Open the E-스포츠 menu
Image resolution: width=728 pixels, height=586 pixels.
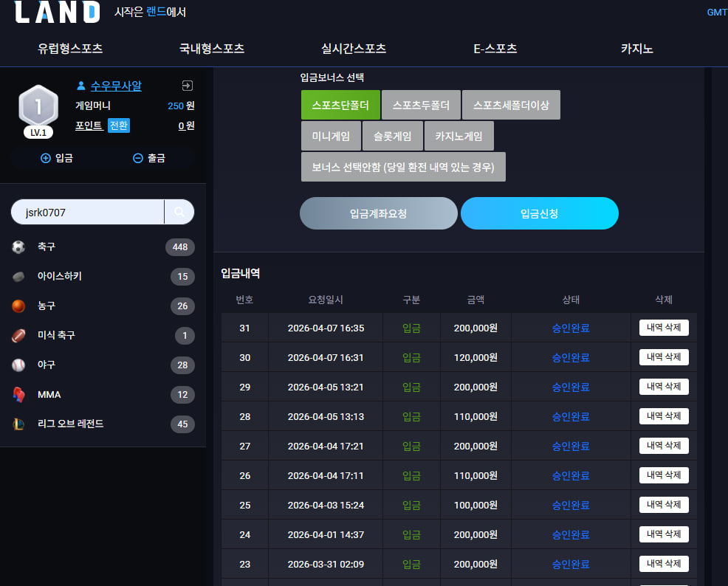point(495,49)
